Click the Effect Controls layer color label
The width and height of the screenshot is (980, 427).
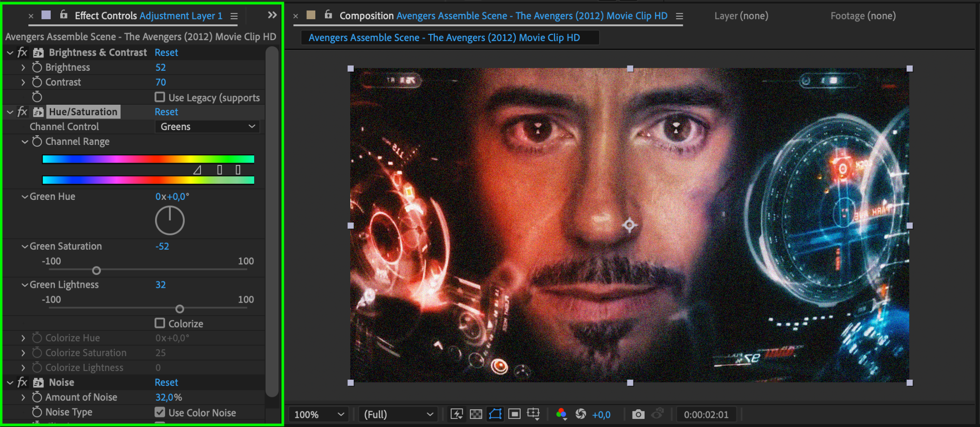tap(46, 15)
